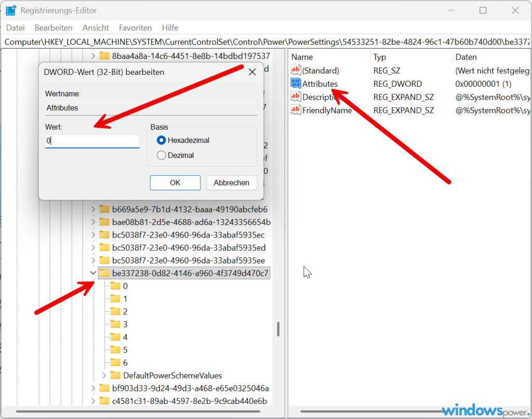Viewport: 532px width, 419px height.
Task: Expand the bc5038f7-23e0-4960-96da-33abaf5935ee key
Action: 93,260
